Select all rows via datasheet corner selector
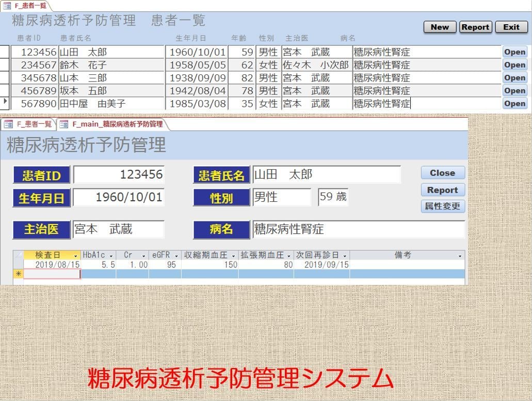This screenshot has width=532, height=401. point(19,255)
